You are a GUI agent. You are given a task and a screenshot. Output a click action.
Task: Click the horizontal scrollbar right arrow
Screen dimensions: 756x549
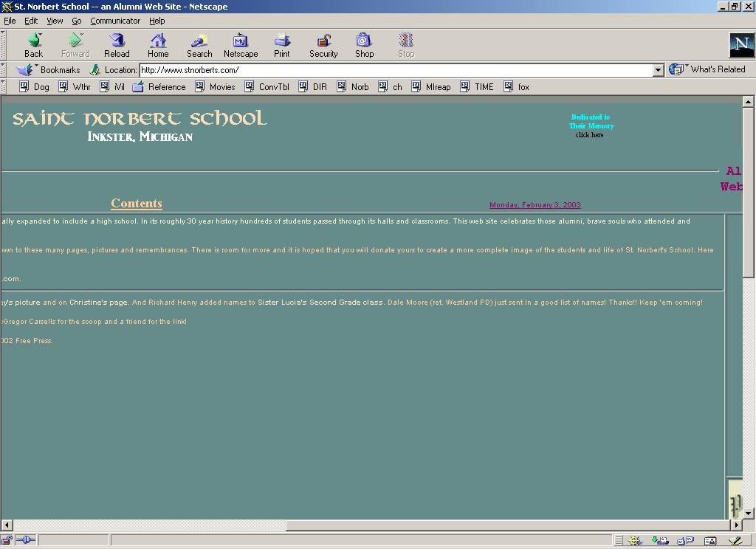(x=736, y=525)
